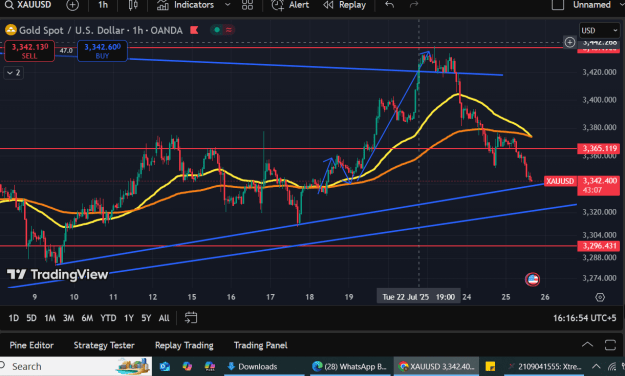Expand indicators favorites dropdown arrow
The height and width of the screenshot is (376, 625).
pos(228,5)
